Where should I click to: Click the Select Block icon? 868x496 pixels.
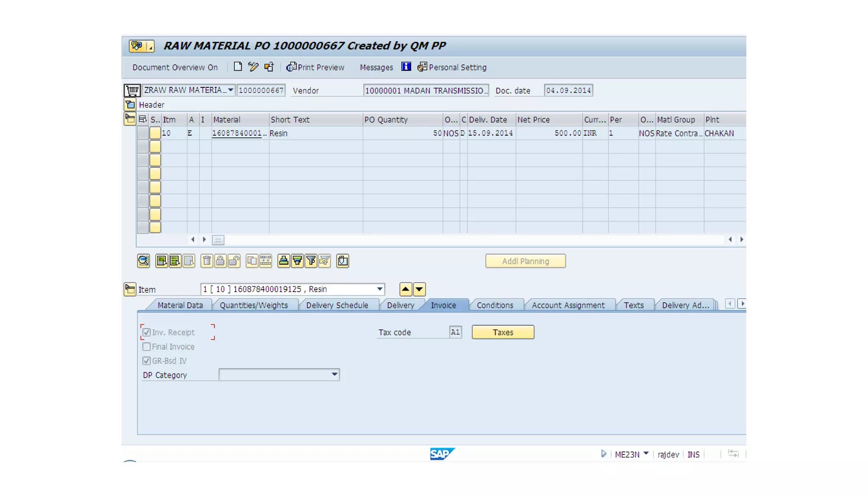(x=175, y=261)
